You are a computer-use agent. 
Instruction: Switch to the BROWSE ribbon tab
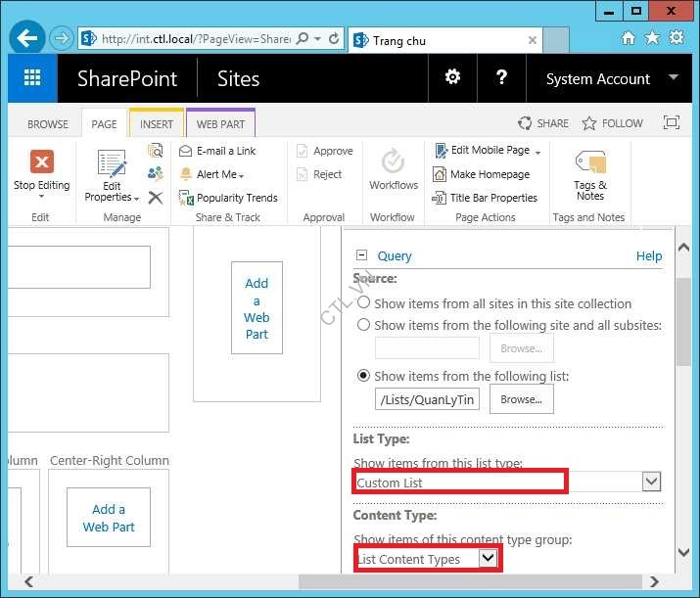click(x=48, y=124)
